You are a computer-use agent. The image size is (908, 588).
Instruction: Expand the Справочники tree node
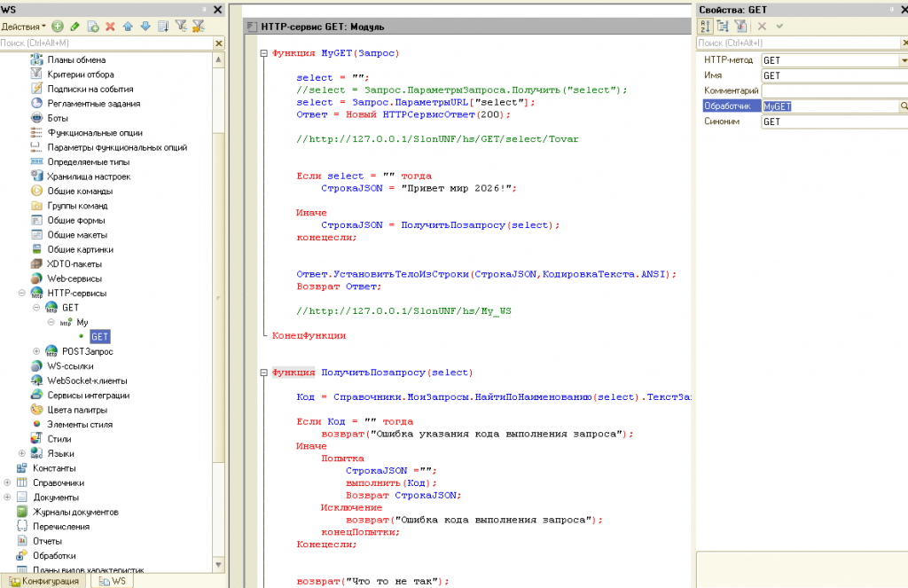pyautogui.click(x=7, y=482)
